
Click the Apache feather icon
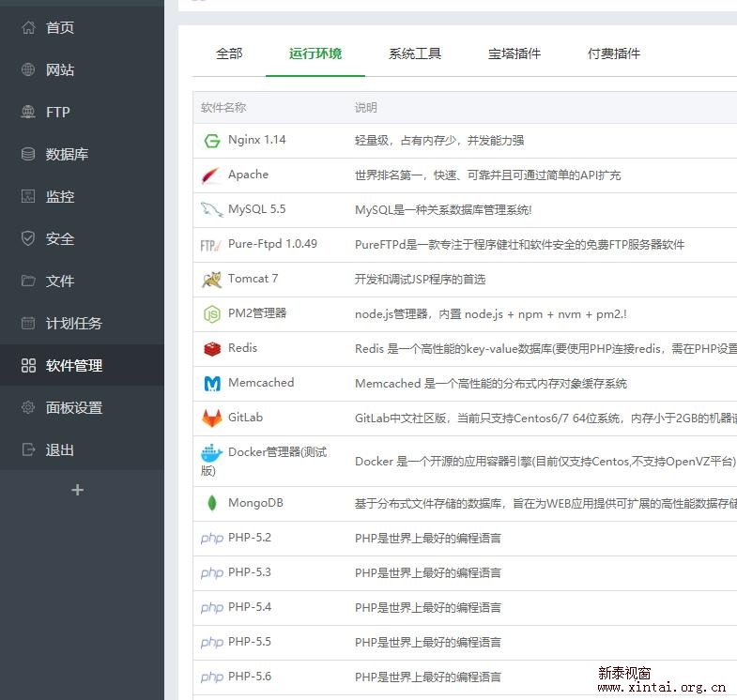(x=211, y=175)
